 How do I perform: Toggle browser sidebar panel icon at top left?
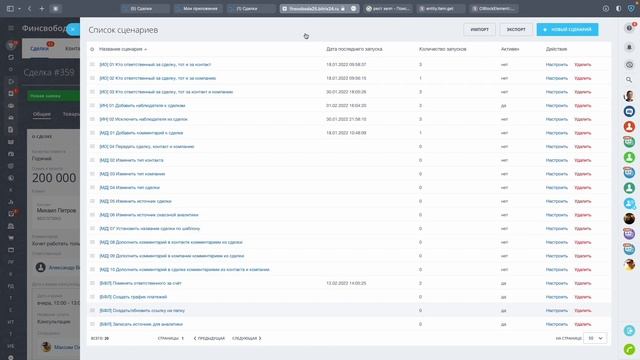pyautogui.click(x=10, y=8)
